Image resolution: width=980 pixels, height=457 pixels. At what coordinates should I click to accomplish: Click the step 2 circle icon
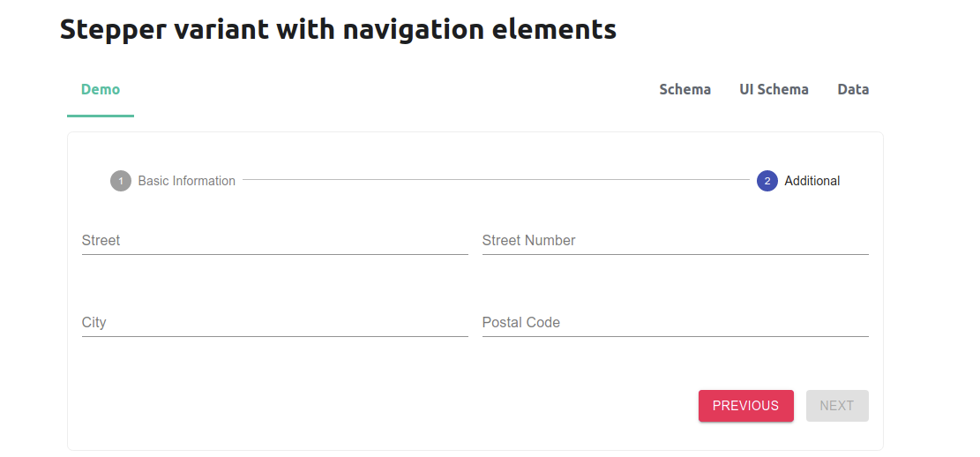tap(767, 181)
